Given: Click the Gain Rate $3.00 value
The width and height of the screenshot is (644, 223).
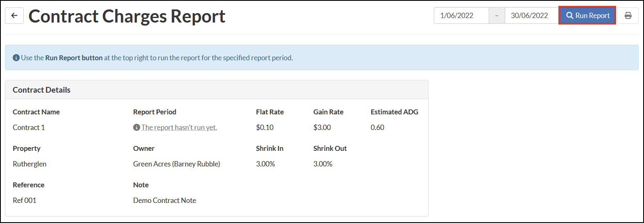Looking at the screenshot, I should tap(322, 127).
